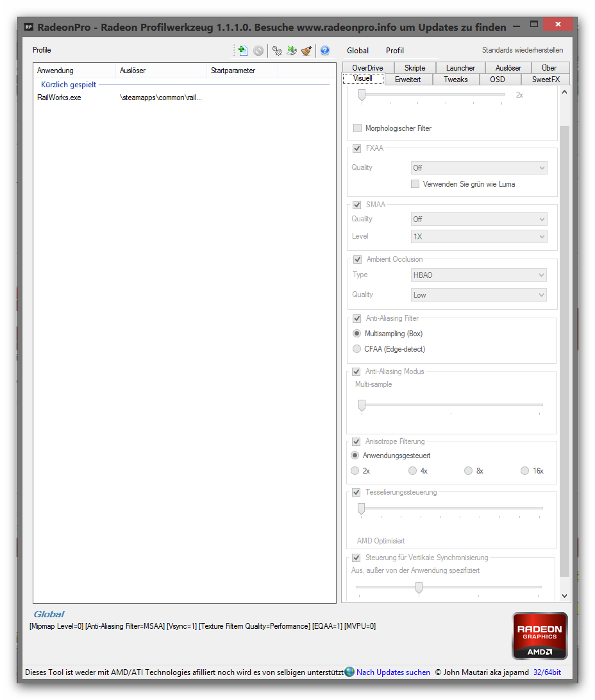Open the Ambient Occlusion Type dropdown
Viewport: 595px width, 700px height.
(x=478, y=275)
